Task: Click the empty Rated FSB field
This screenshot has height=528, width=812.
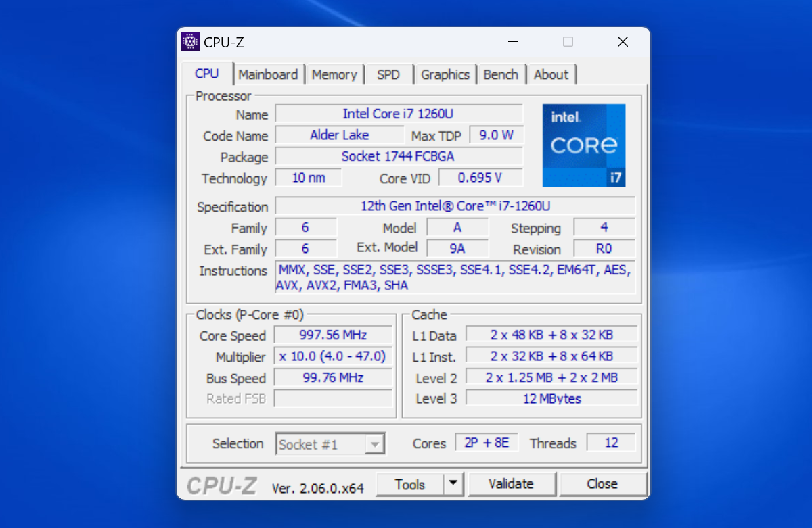Action: [x=334, y=399]
